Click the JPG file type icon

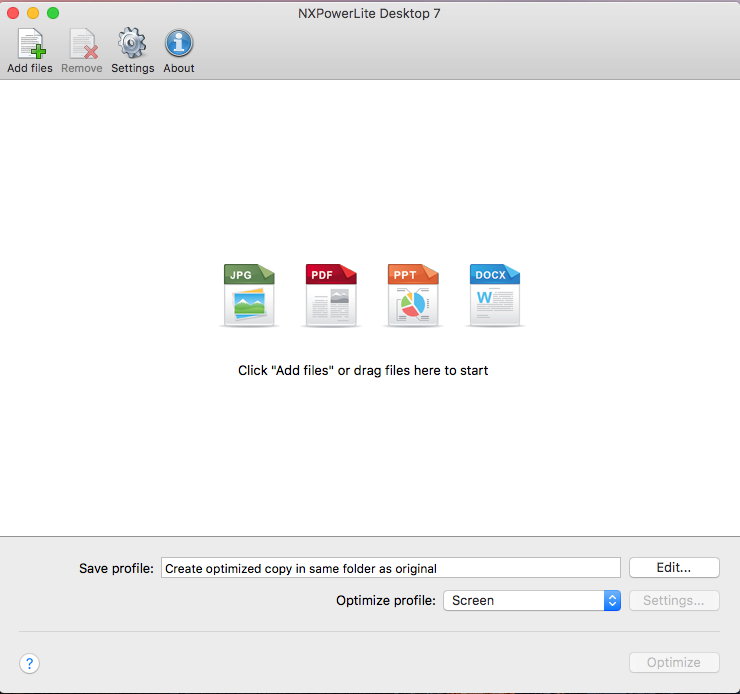click(249, 296)
